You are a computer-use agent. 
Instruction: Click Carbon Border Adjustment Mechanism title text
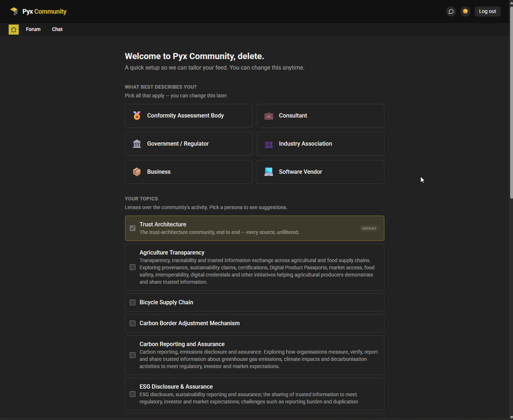pos(189,323)
